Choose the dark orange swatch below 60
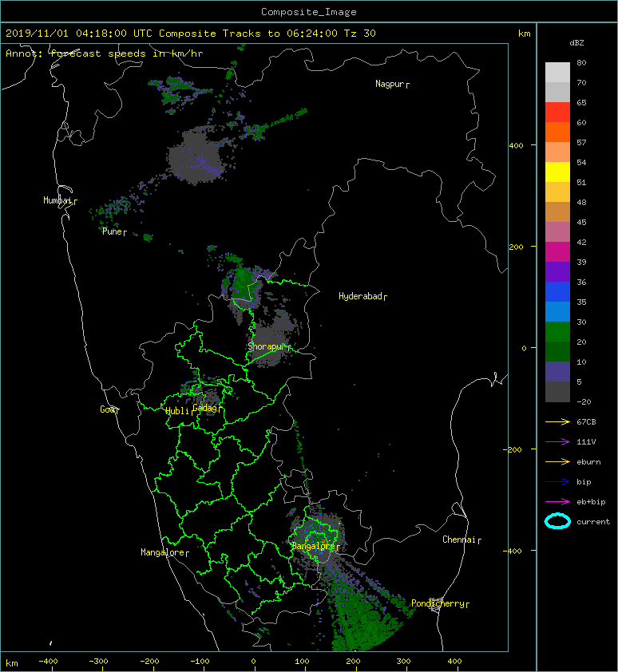This screenshot has height=672, width=618. (557, 132)
